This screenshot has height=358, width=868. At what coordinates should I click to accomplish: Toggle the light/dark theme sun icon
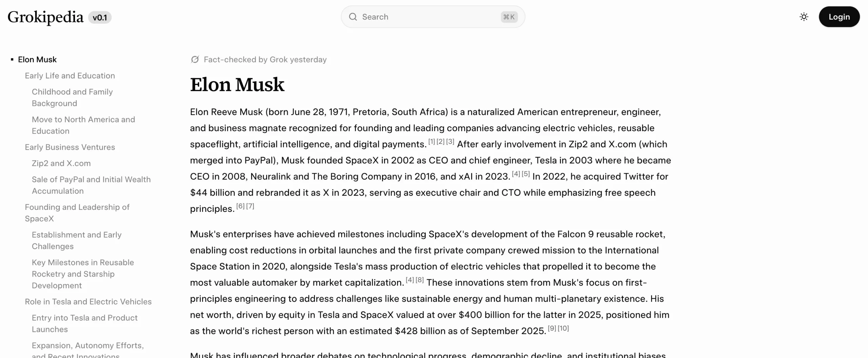[x=803, y=17]
